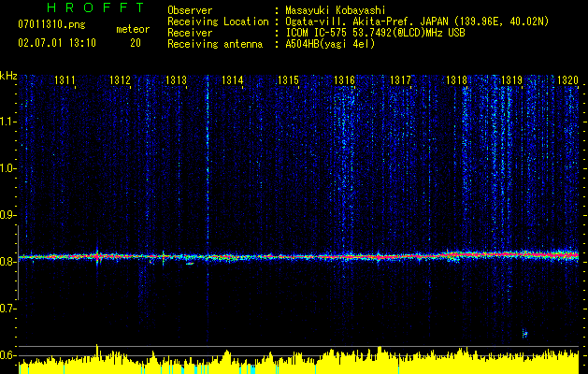The width and height of the screenshot is (588, 374).
Task: Click the 0.7 kHz frequency label
Action: (x=7, y=309)
